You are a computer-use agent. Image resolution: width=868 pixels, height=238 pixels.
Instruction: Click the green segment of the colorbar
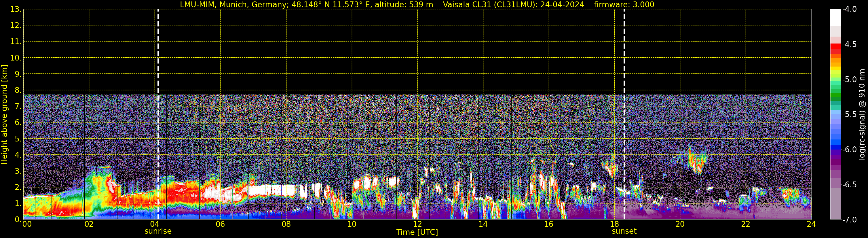coord(835,95)
